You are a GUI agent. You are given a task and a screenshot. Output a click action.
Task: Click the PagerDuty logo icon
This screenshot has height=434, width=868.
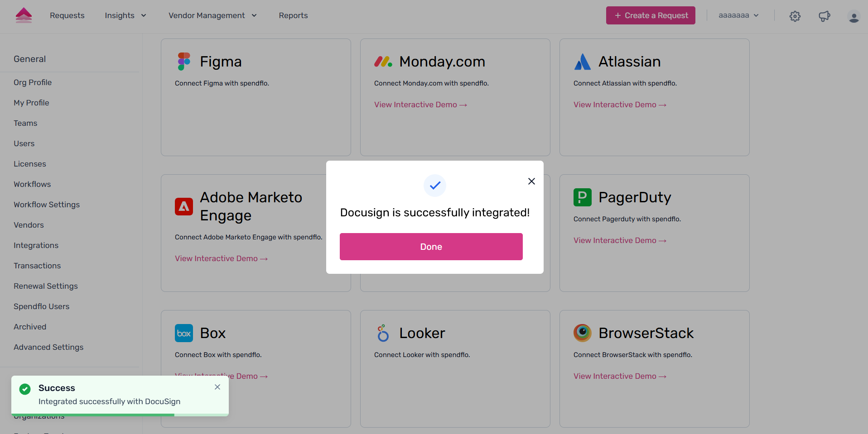point(583,197)
